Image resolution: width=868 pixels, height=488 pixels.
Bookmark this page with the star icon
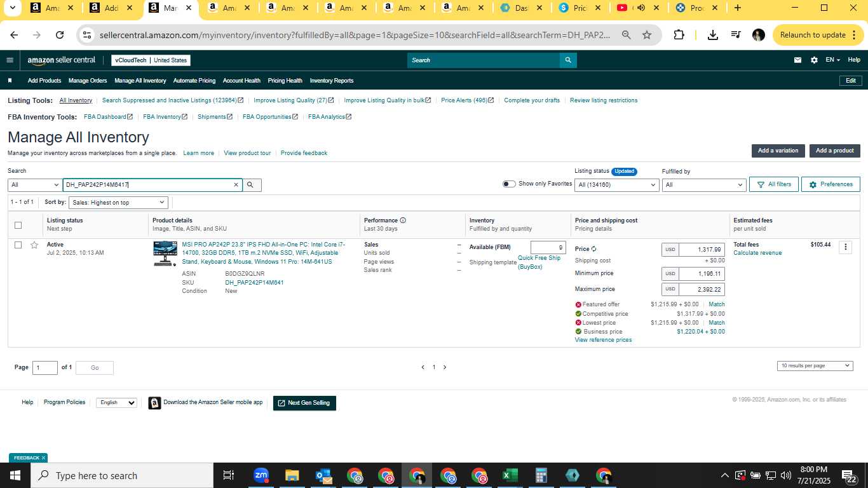tap(647, 35)
